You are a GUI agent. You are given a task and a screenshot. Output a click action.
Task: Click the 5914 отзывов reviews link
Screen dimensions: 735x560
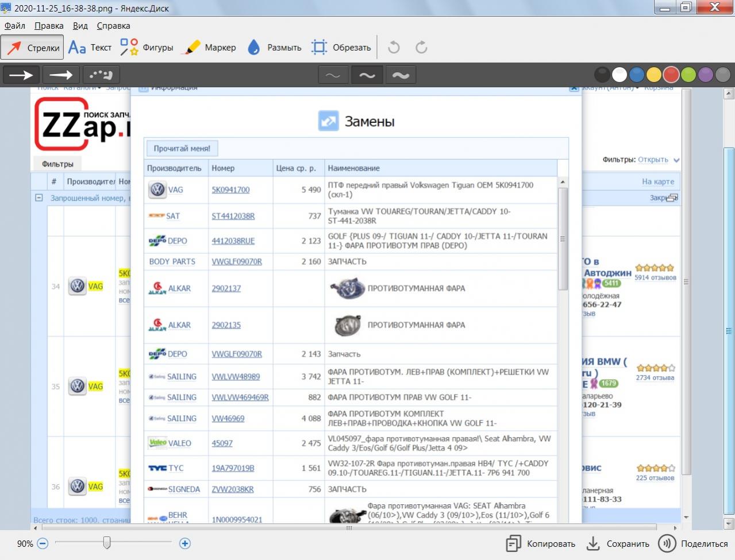[655, 277]
